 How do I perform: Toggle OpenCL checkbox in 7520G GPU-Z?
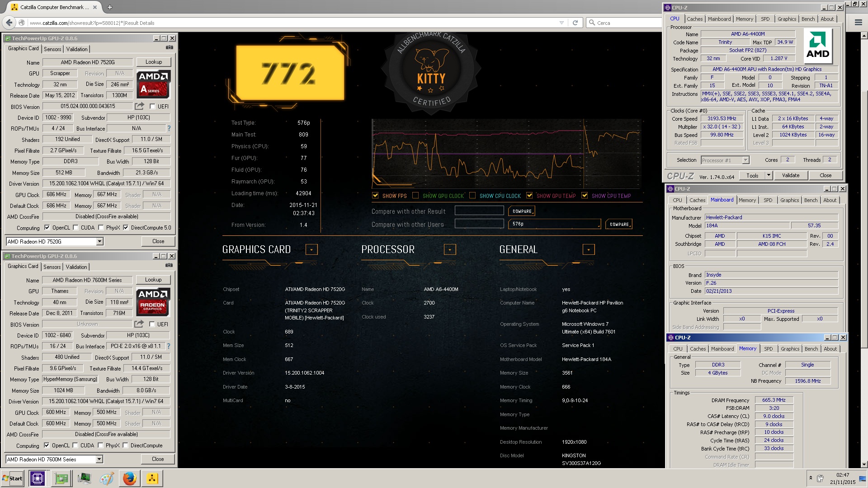pyautogui.click(x=47, y=227)
